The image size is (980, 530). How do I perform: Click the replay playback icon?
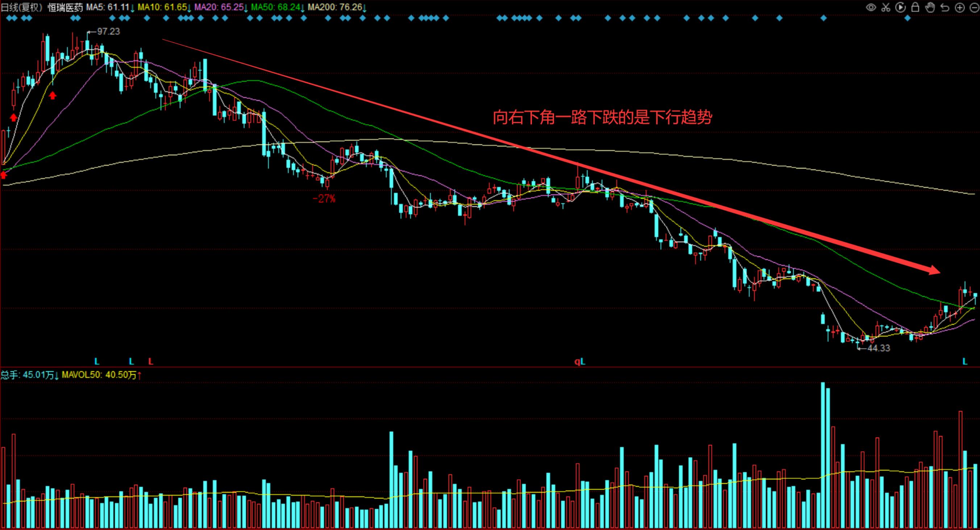click(x=901, y=7)
